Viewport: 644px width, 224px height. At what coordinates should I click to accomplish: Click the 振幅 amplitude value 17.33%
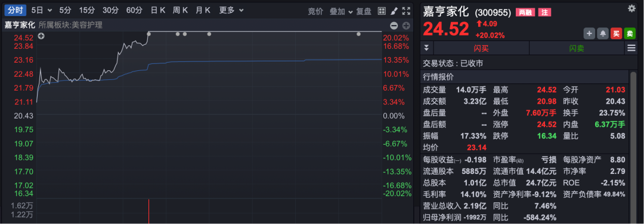click(473, 136)
